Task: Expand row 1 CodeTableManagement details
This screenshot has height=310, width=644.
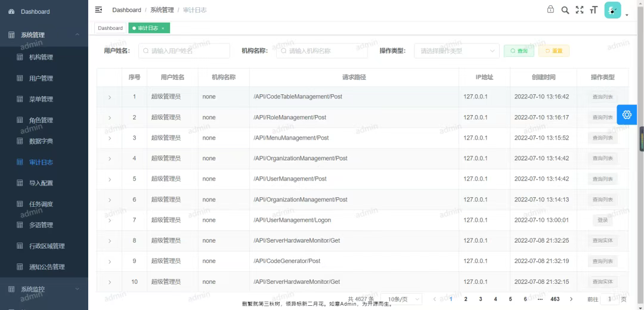Action: coord(110,97)
